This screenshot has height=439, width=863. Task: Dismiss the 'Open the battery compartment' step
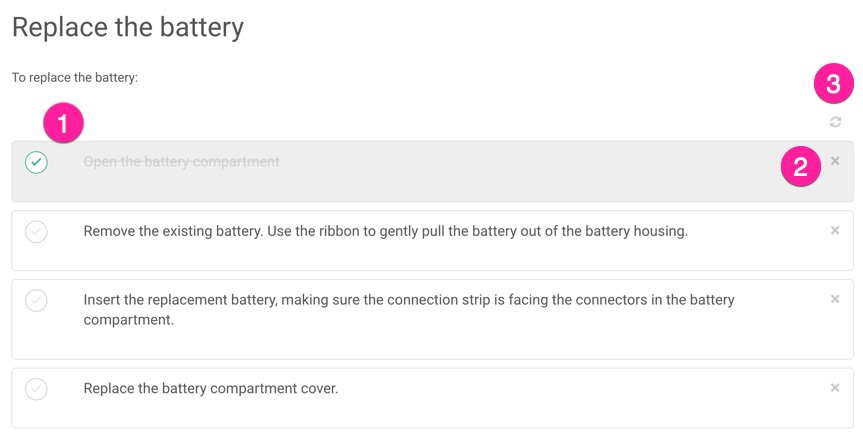835,161
